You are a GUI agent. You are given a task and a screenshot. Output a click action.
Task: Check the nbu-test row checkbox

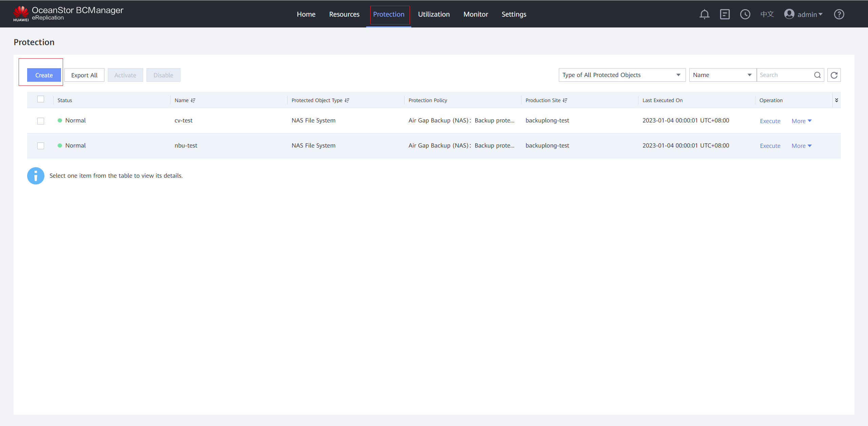click(x=41, y=146)
